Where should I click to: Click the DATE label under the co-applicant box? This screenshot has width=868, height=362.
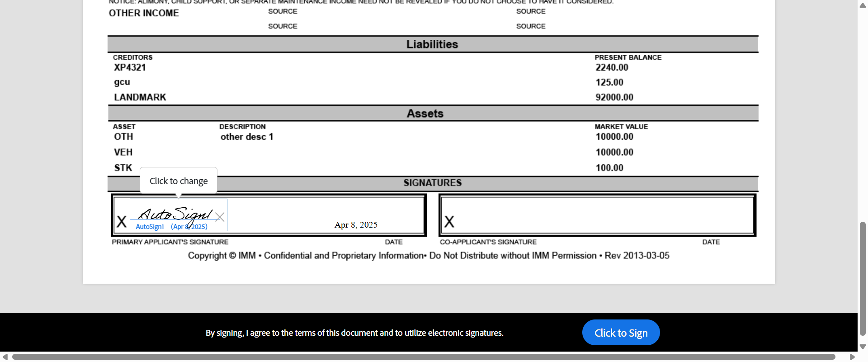pyautogui.click(x=711, y=242)
